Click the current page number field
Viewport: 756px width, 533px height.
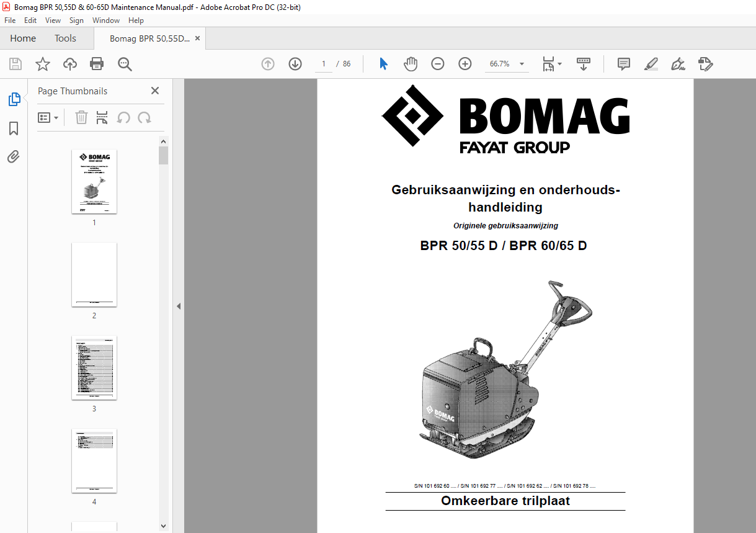(323, 64)
